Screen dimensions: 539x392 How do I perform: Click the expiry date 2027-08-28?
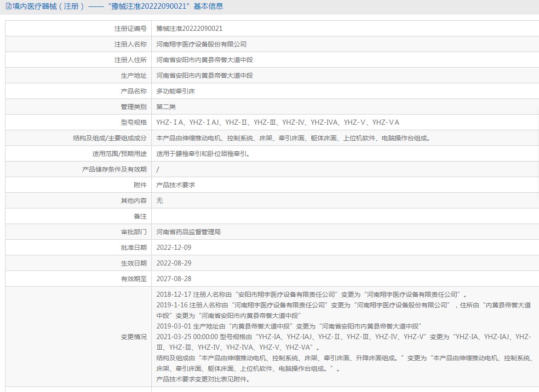[174, 279]
